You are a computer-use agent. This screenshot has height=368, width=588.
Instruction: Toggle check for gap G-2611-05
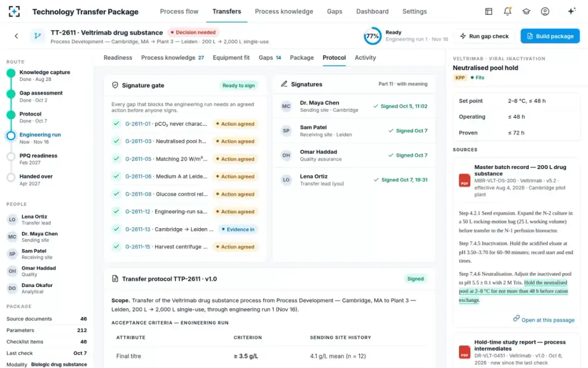[x=116, y=159]
